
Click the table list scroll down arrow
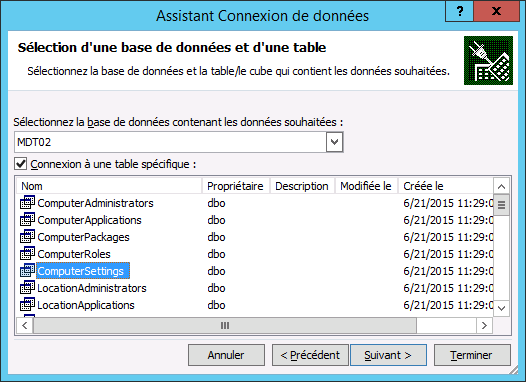tap(502, 308)
